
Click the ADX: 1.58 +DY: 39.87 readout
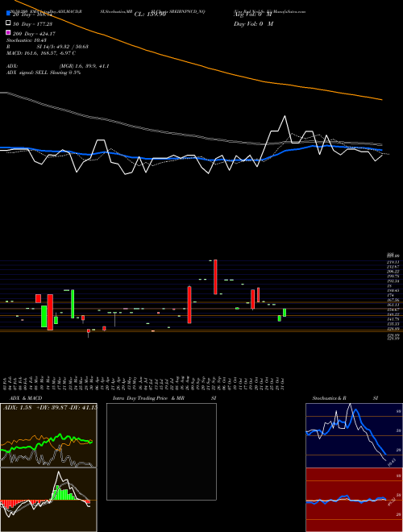(50, 408)
